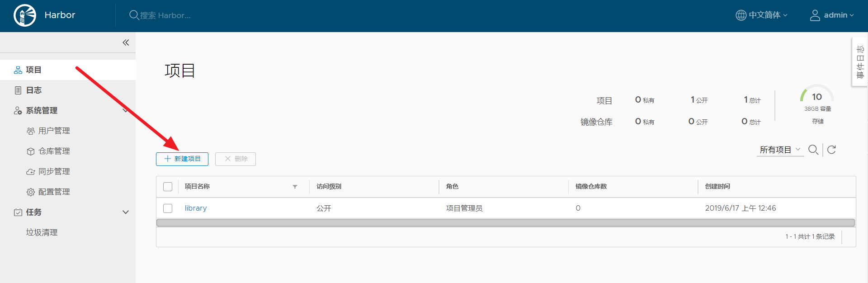Open the filter icon in 项目名称 column
The image size is (868, 283).
point(295,187)
